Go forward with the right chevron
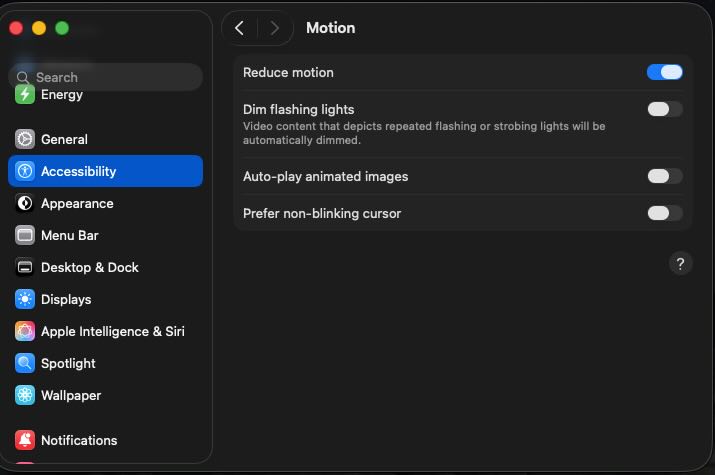The image size is (715, 475). 274,28
